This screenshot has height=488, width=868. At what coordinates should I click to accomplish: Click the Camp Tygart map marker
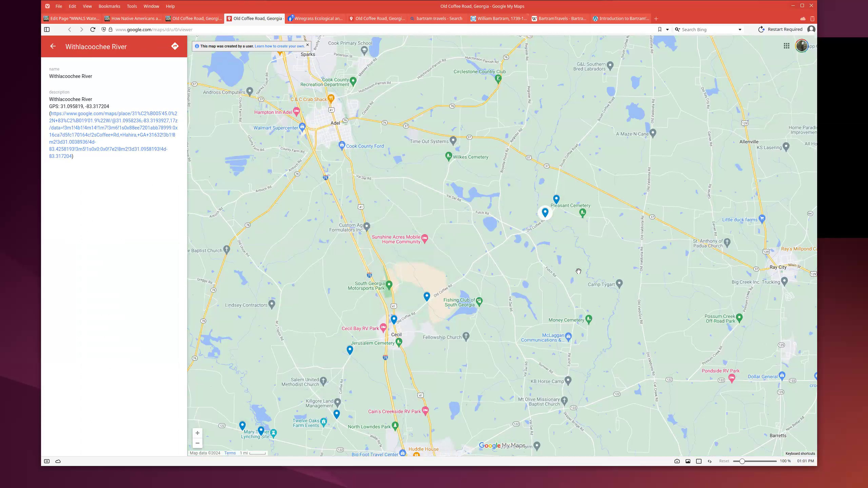click(619, 283)
